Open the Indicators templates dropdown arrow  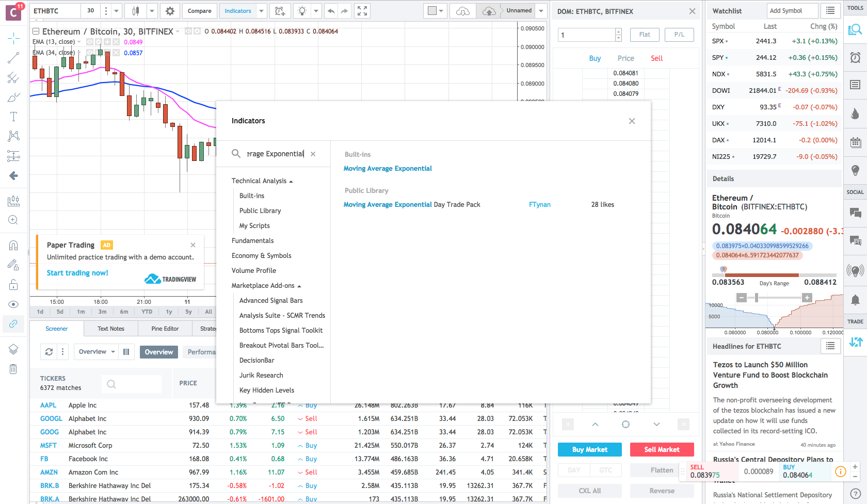(x=262, y=11)
